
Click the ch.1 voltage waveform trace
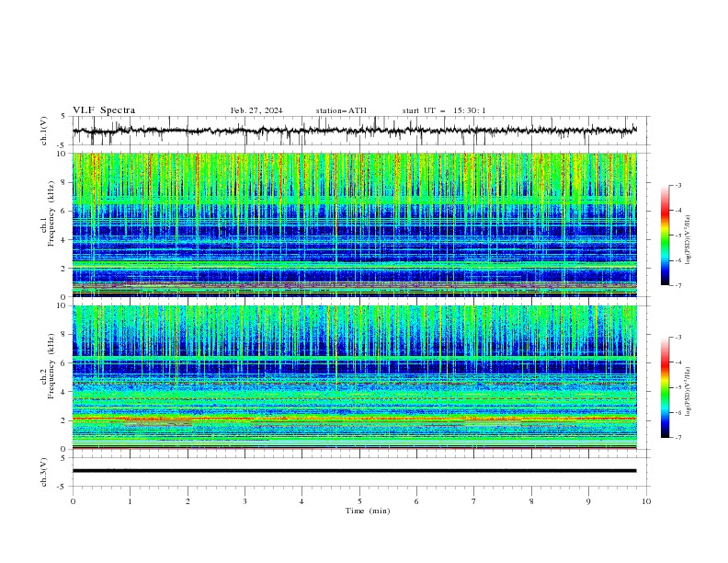(x=354, y=131)
